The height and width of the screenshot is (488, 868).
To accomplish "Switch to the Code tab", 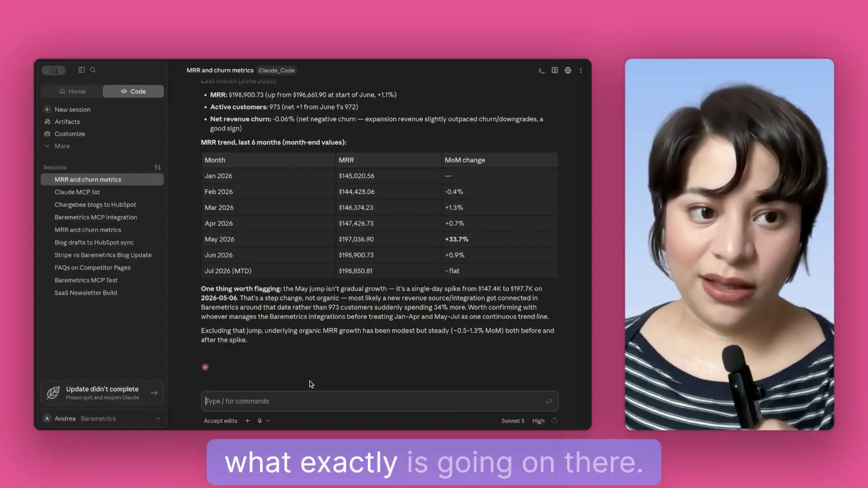I will (134, 91).
